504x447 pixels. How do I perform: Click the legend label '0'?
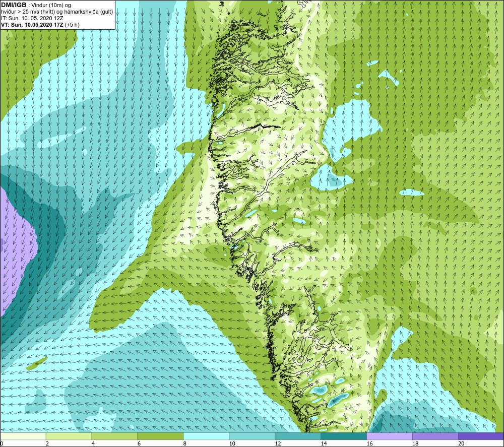pyautogui.click(x=2, y=443)
